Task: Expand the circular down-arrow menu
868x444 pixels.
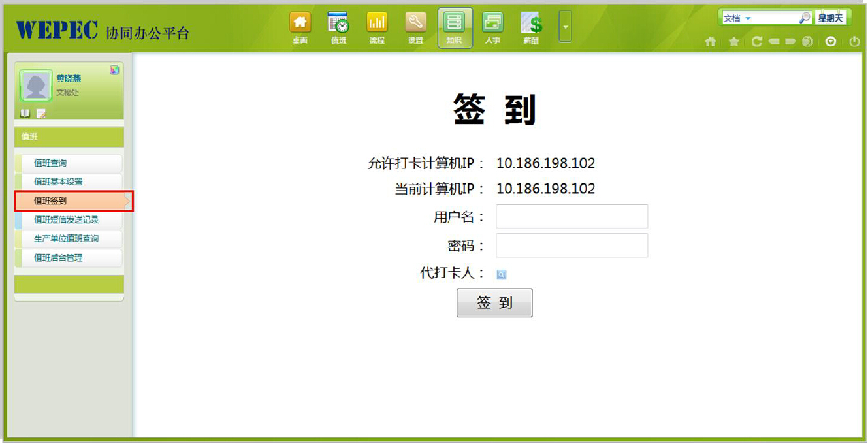Action: 831,42
